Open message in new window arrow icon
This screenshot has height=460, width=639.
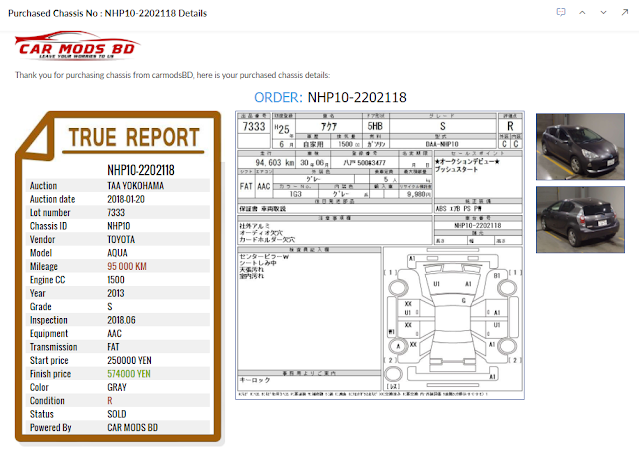[625, 12]
